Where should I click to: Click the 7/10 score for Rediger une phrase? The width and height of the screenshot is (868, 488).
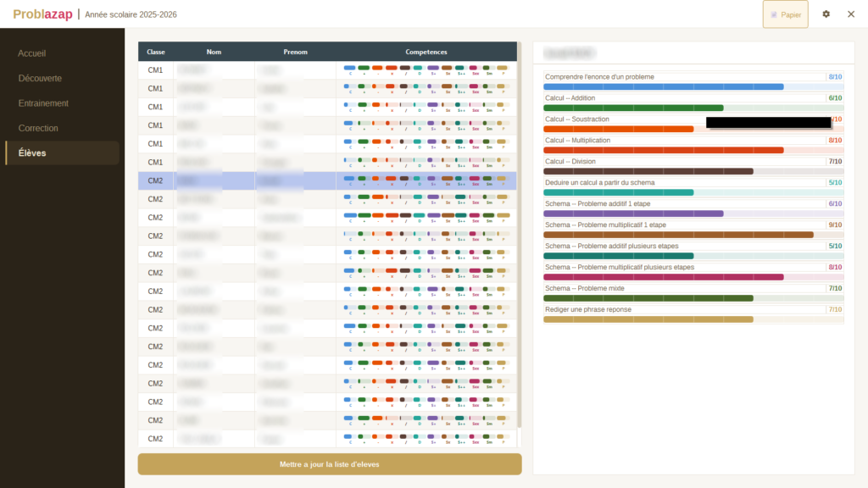point(835,309)
